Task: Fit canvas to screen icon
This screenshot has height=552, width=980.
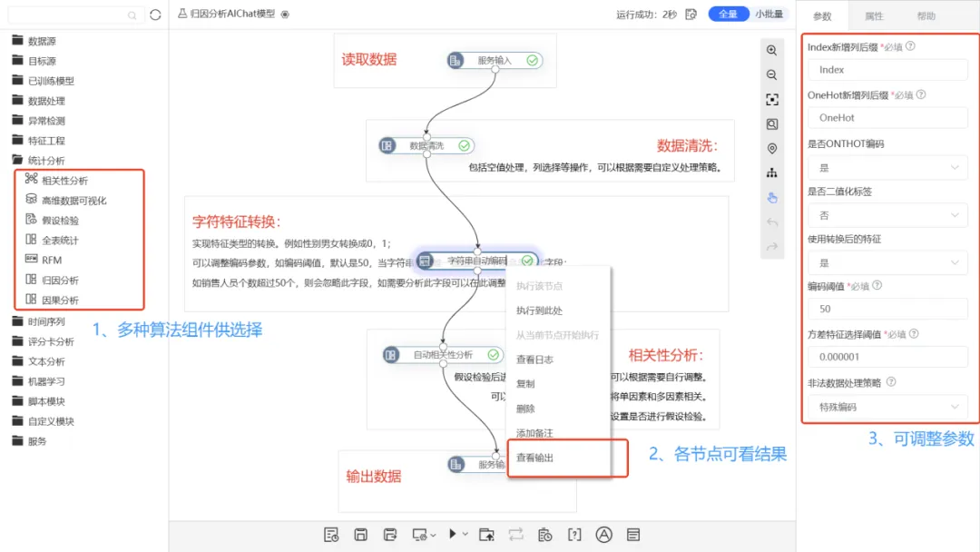Action: (x=772, y=99)
